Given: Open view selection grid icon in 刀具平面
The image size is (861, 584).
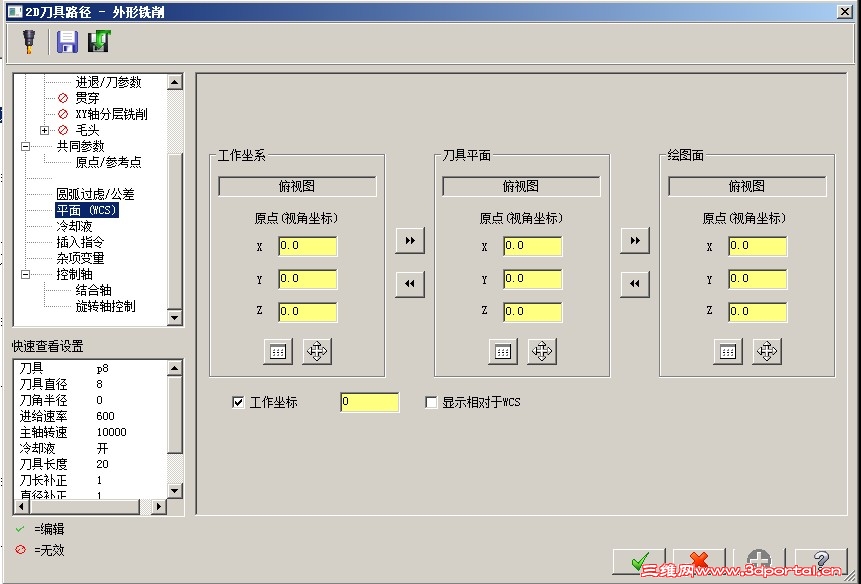Looking at the screenshot, I should pos(503,351).
